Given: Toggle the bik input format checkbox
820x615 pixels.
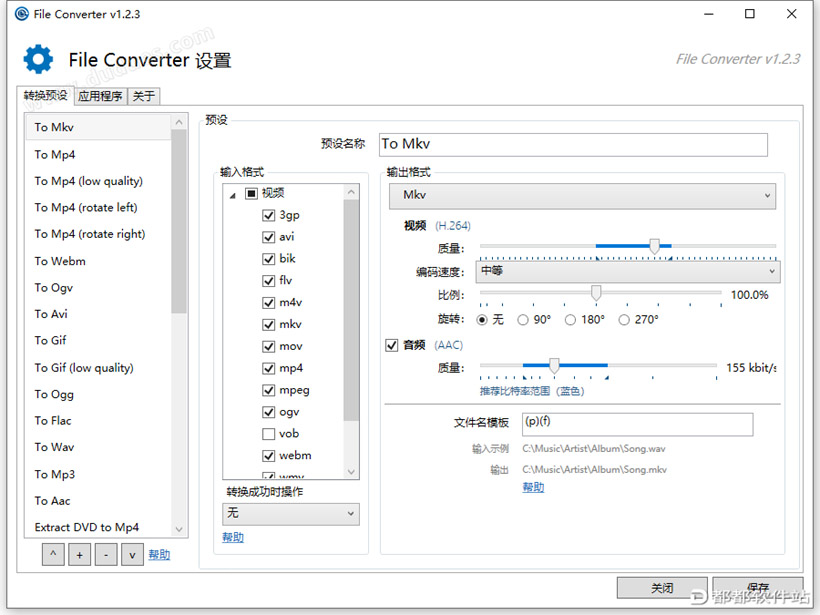Looking at the screenshot, I should (268, 259).
